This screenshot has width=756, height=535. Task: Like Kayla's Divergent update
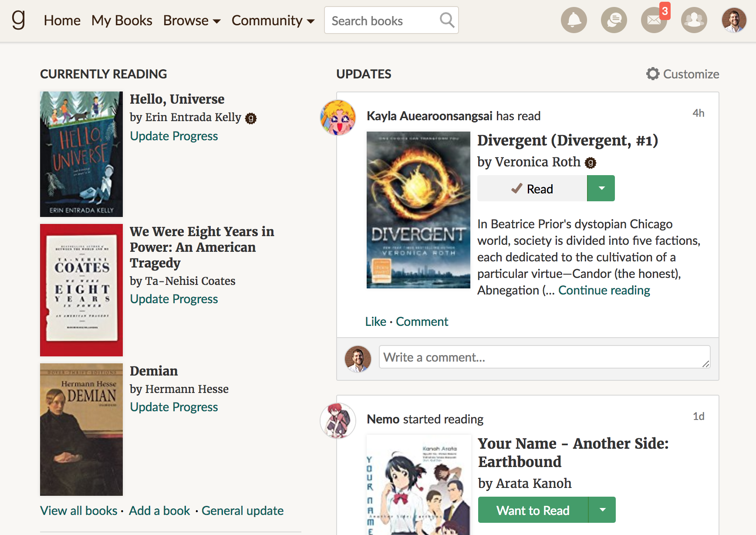(x=375, y=322)
